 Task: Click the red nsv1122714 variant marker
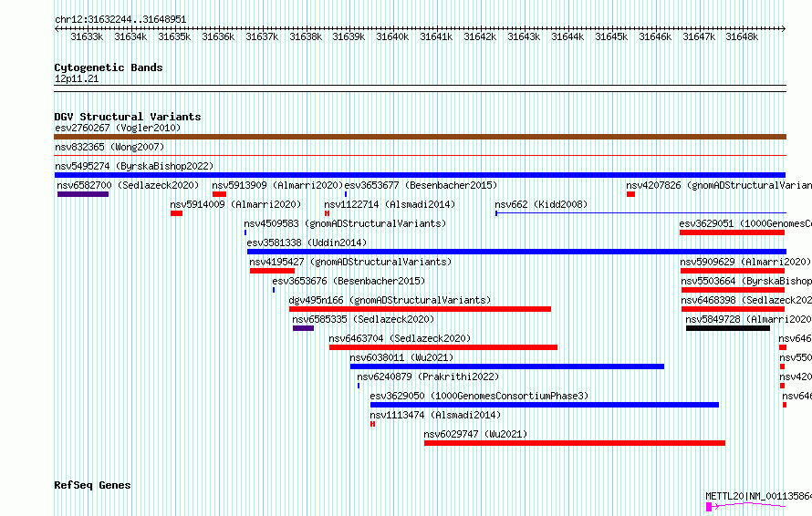pos(327,213)
